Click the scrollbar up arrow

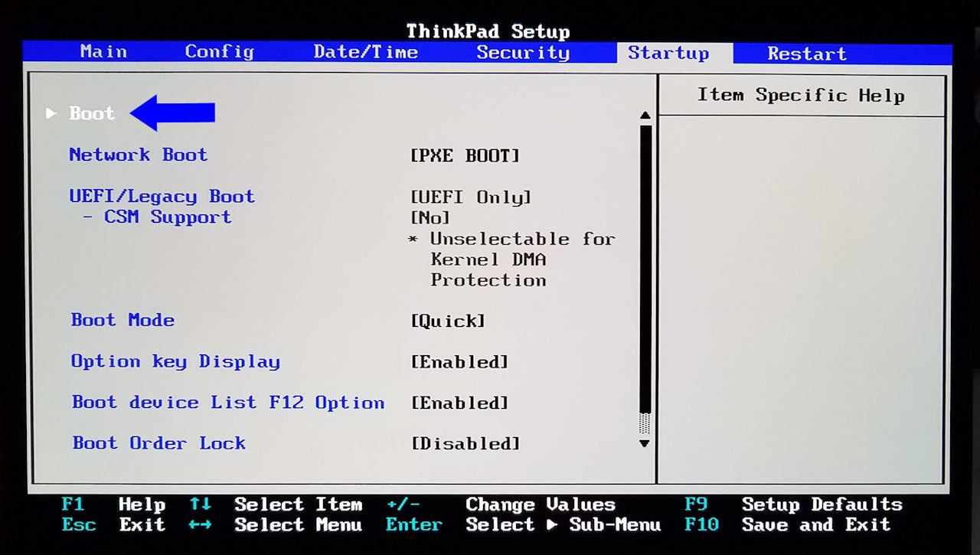(645, 116)
